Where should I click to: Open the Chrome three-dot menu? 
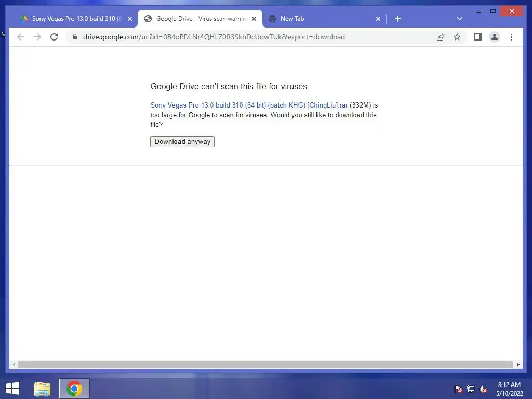511,37
